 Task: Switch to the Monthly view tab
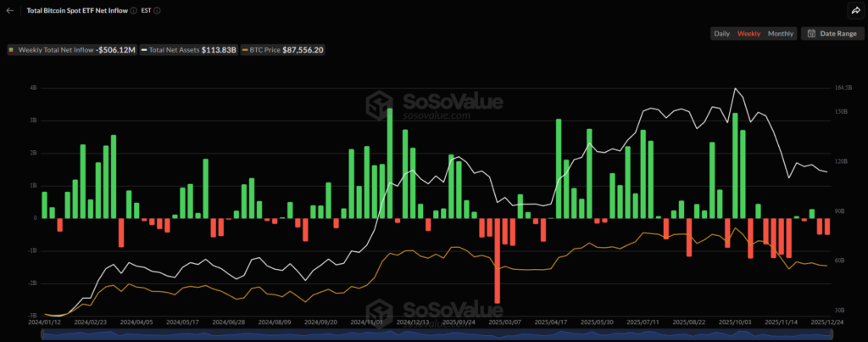tap(781, 33)
